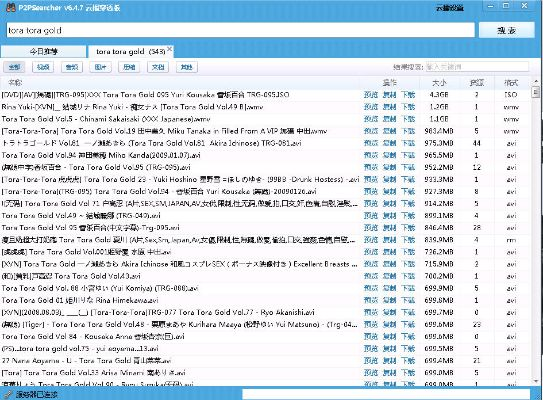Click the vertical scrollbar thumb in results
Screen dimensions: 543x400
(536, 92)
